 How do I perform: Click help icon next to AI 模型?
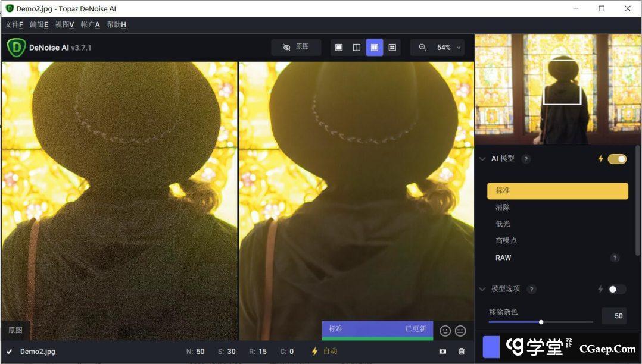[x=526, y=159]
